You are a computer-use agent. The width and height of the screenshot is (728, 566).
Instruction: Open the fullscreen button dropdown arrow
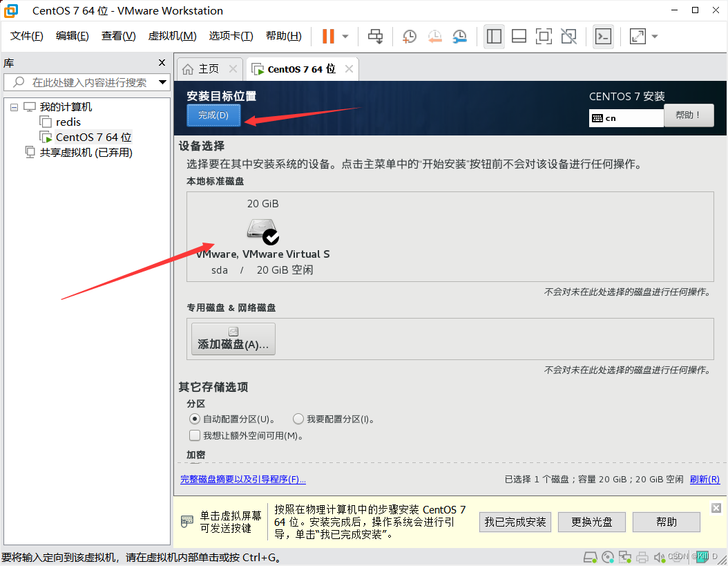click(654, 36)
